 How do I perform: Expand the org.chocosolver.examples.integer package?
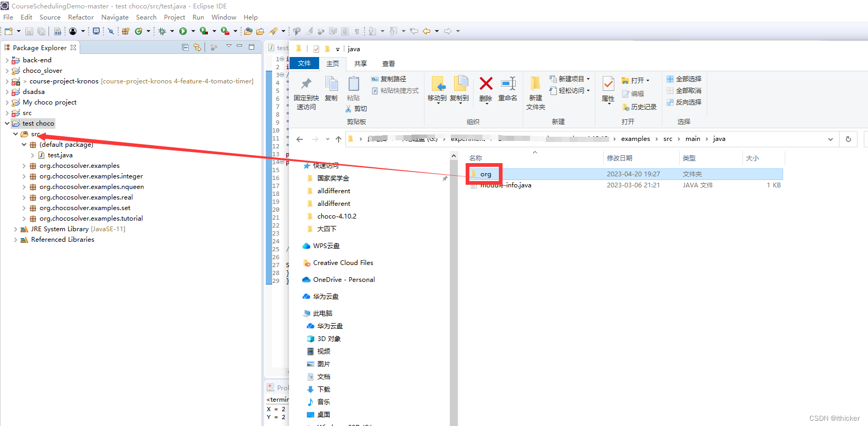(24, 176)
